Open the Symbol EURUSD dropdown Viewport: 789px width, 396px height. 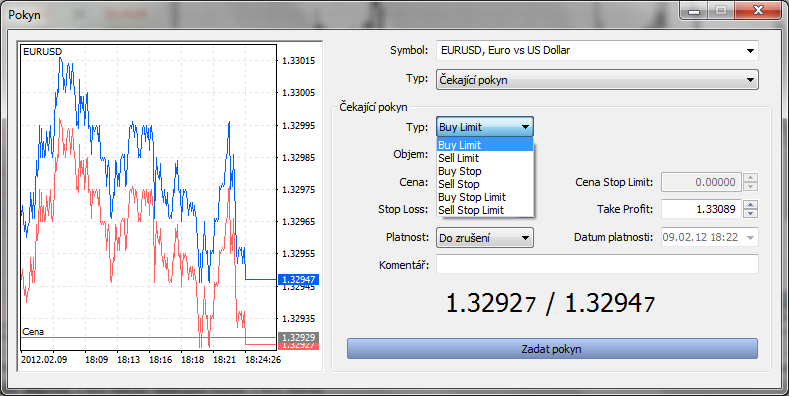(597, 50)
